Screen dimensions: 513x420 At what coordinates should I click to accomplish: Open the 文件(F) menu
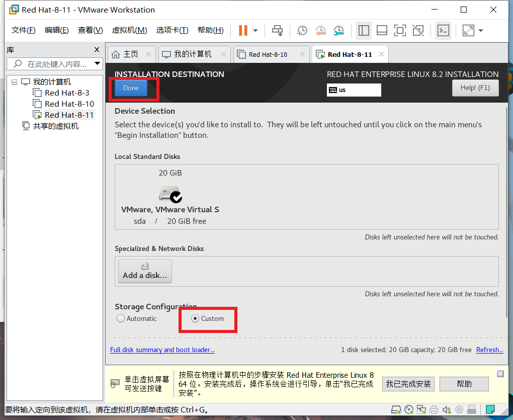24,30
